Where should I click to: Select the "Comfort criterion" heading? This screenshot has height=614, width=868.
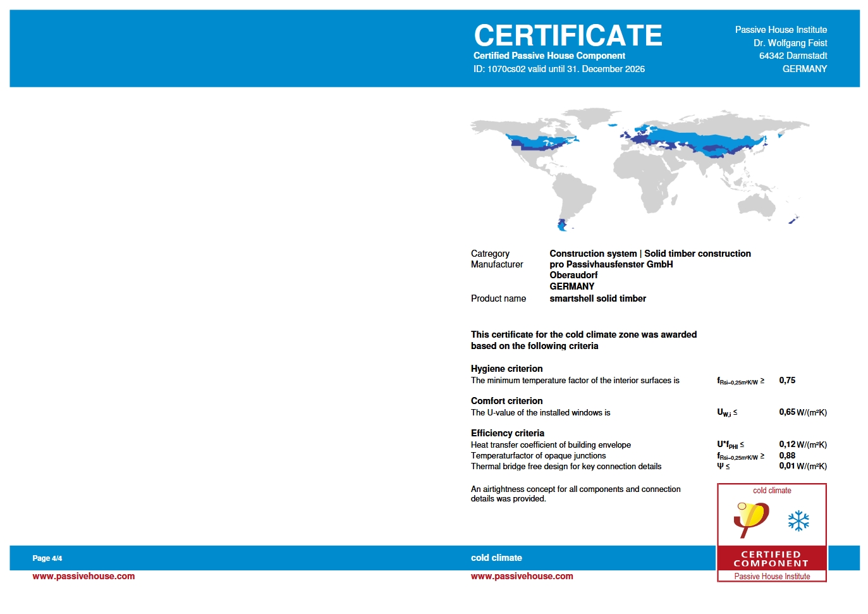click(506, 401)
